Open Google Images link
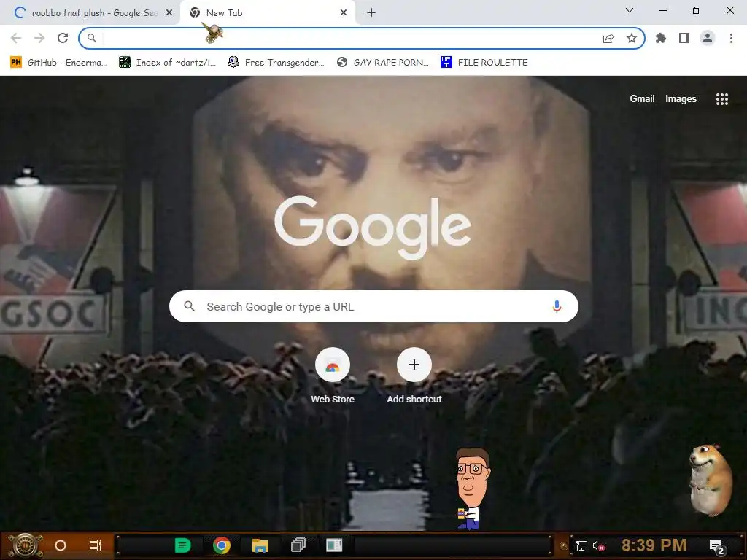This screenshot has width=747, height=560. 681,99
